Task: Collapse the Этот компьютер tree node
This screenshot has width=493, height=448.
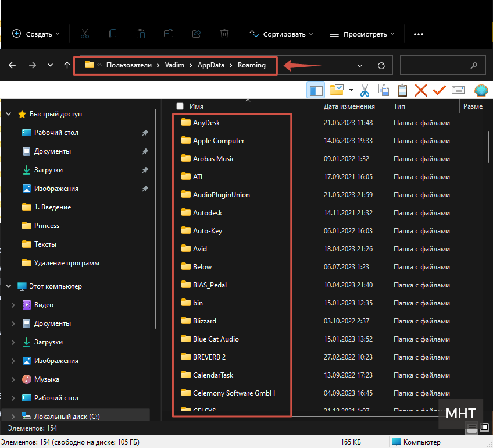Action: pyautogui.click(x=9, y=286)
